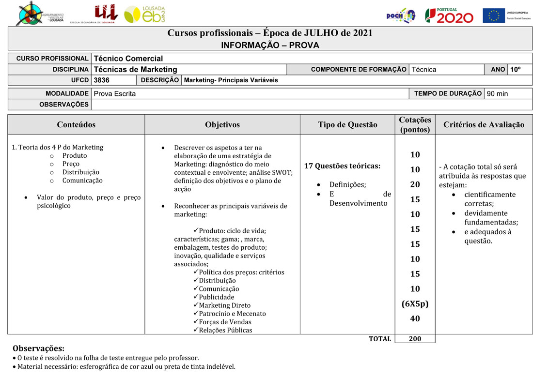Click the total score value 200
533x392 pixels.
[415, 339]
